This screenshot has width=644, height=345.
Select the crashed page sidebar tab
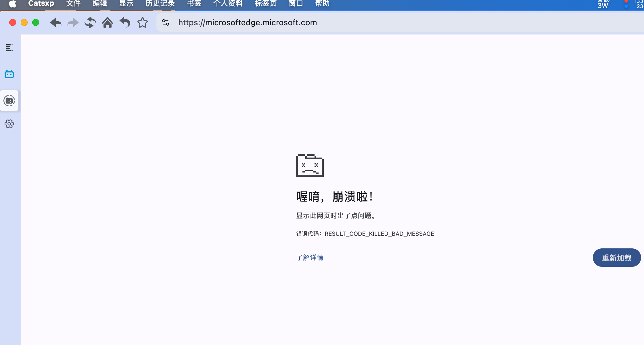9,101
